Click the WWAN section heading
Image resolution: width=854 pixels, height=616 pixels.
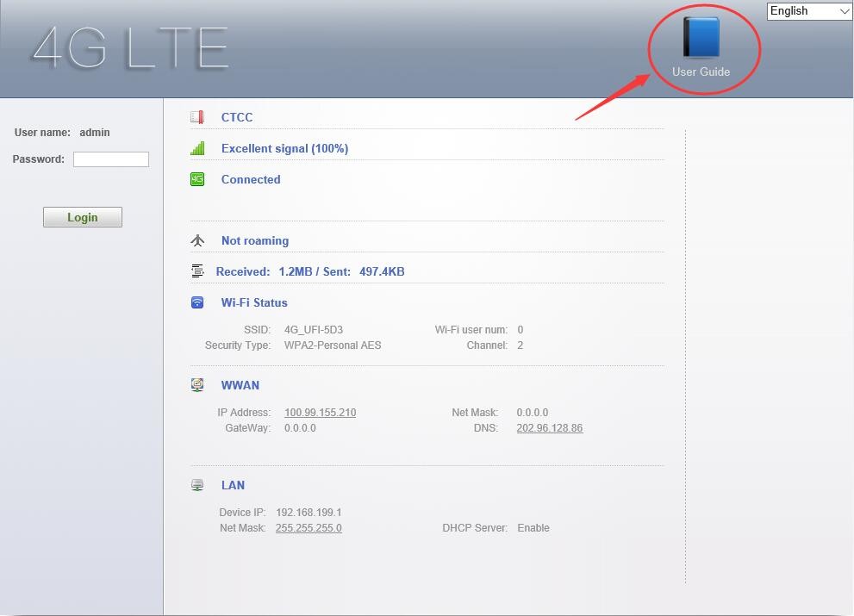pyautogui.click(x=240, y=385)
